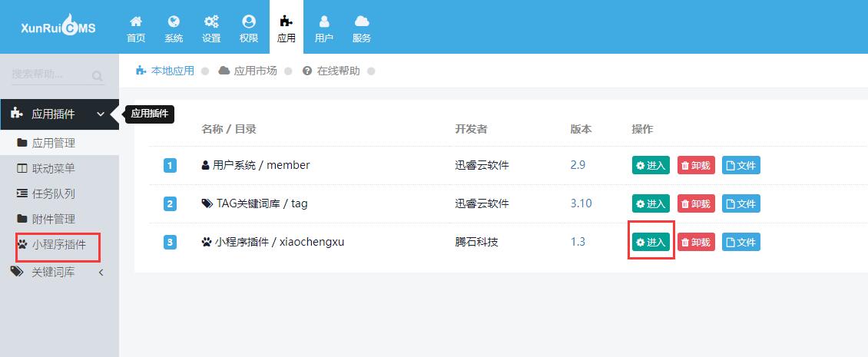The width and height of the screenshot is (868, 357).
Task: Click the 应用插件 chevron arrow
Action: tap(101, 114)
